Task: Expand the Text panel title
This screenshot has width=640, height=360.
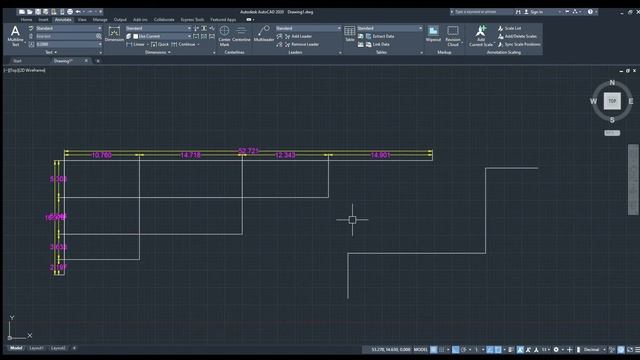Action: (51, 52)
